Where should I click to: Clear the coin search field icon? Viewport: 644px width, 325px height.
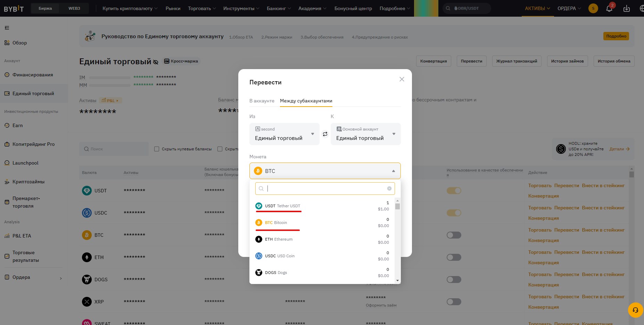point(389,189)
